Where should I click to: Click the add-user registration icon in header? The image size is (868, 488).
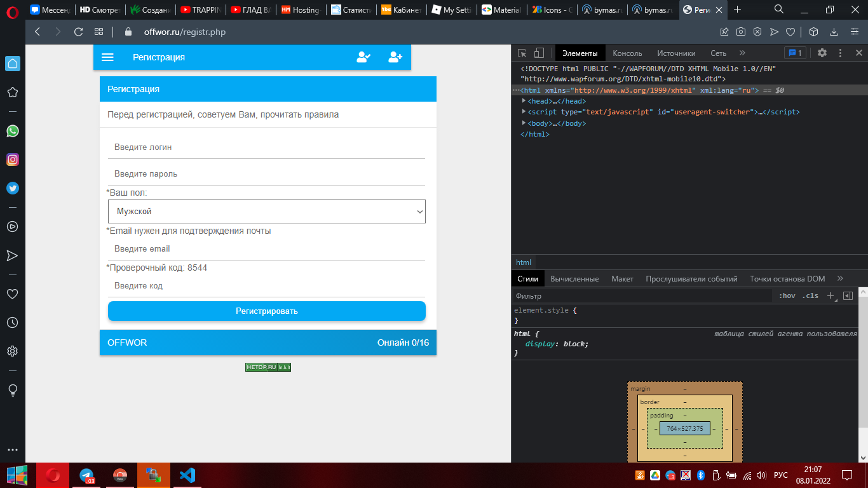tap(395, 57)
